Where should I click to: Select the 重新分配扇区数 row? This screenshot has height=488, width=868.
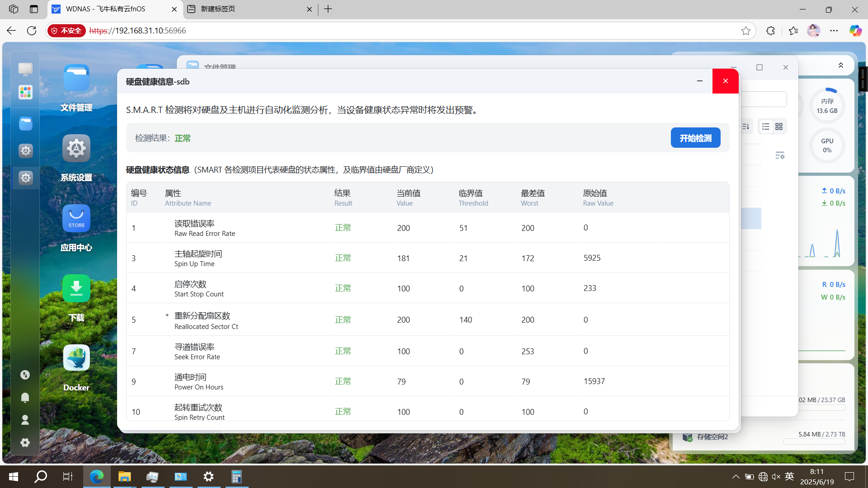[428, 319]
